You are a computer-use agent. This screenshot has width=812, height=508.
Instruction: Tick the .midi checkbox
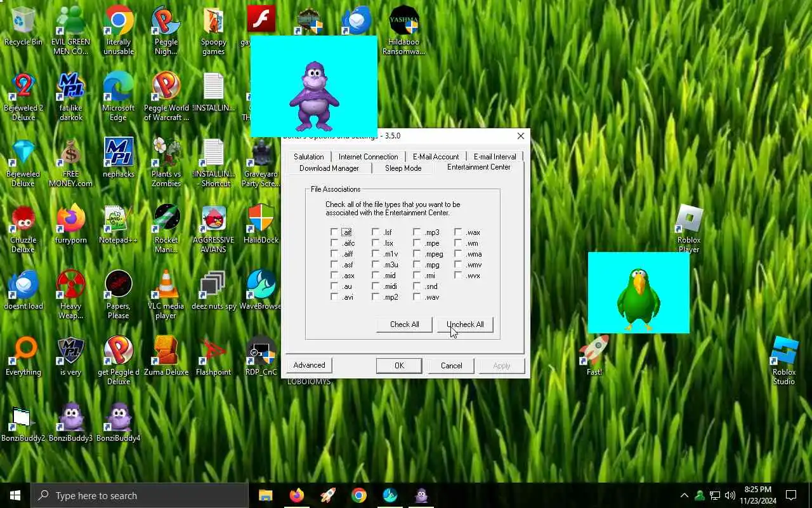(376, 286)
